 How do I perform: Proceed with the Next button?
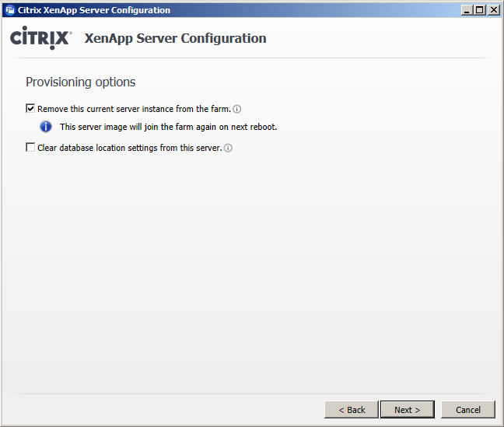coord(407,410)
